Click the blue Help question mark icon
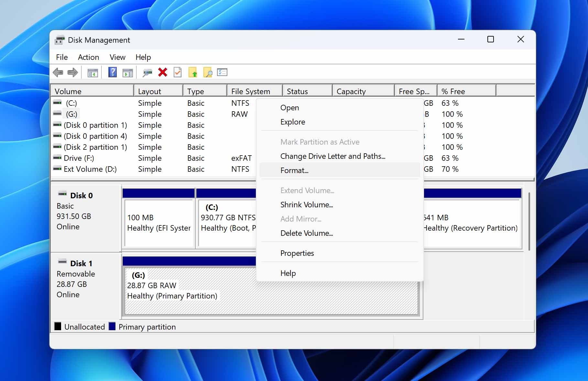Image resolution: width=588 pixels, height=381 pixels. point(112,72)
